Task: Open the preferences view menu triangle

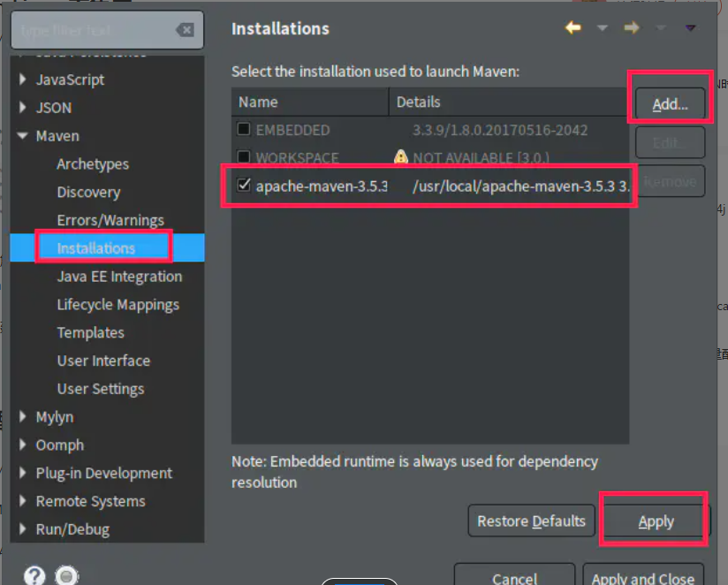Action: (691, 28)
